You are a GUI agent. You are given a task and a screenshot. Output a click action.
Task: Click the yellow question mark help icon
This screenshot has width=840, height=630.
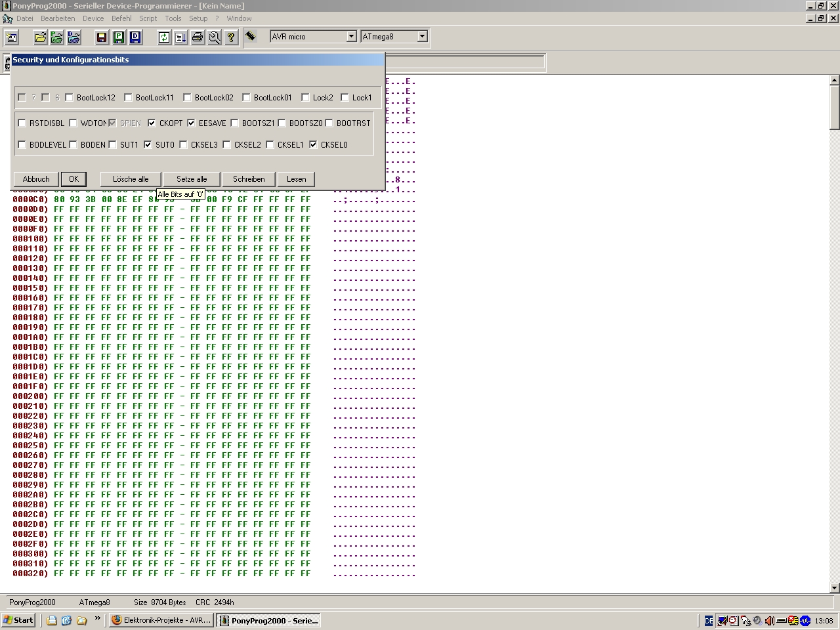[x=231, y=37]
